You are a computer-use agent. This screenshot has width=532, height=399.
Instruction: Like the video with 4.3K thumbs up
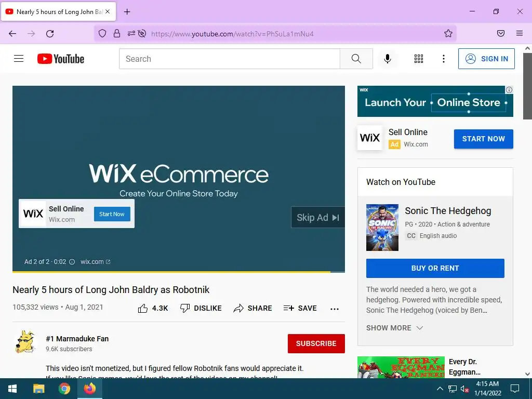pyautogui.click(x=153, y=308)
